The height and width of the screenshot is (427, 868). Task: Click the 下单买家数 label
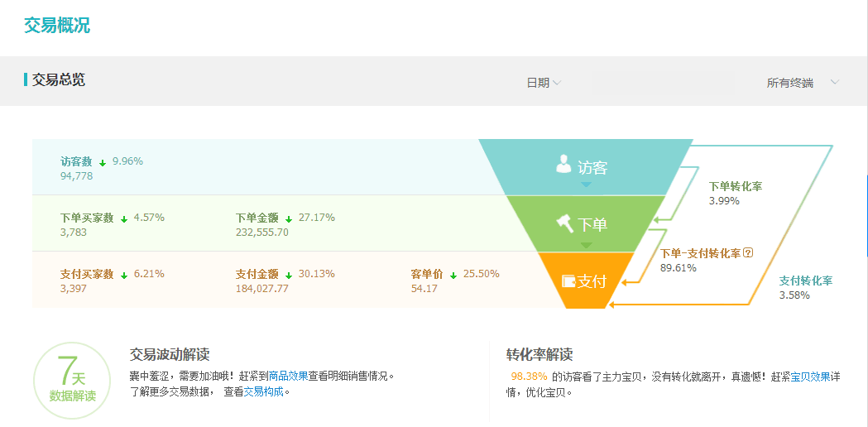(x=87, y=218)
